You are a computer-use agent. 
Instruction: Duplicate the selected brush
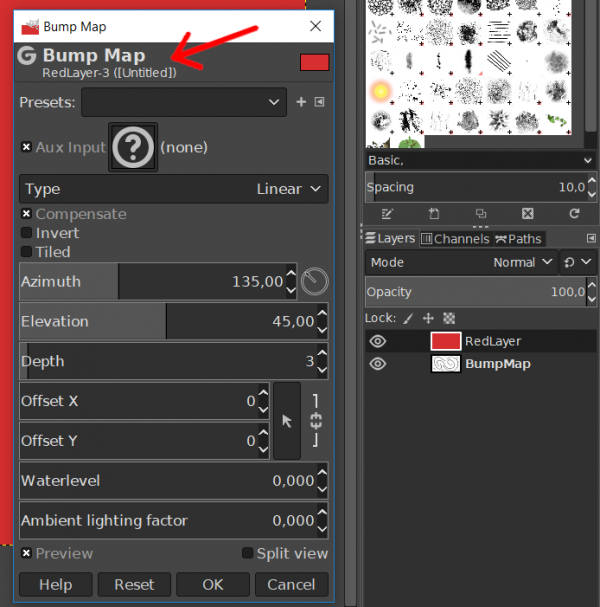click(x=481, y=214)
